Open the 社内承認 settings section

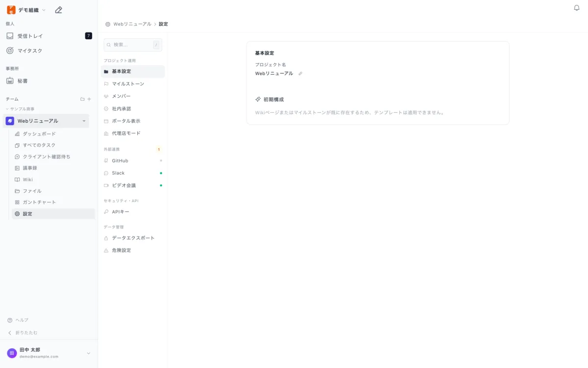(133, 108)
